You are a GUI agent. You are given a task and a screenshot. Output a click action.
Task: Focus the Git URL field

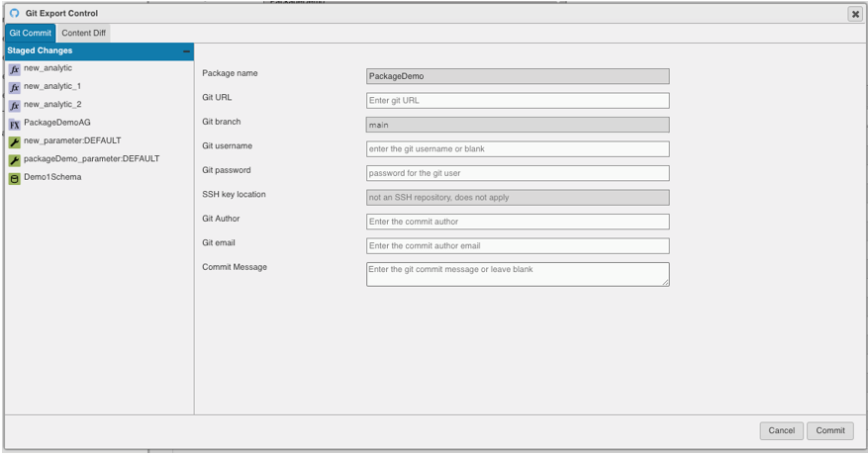click(x=518, y=101)
